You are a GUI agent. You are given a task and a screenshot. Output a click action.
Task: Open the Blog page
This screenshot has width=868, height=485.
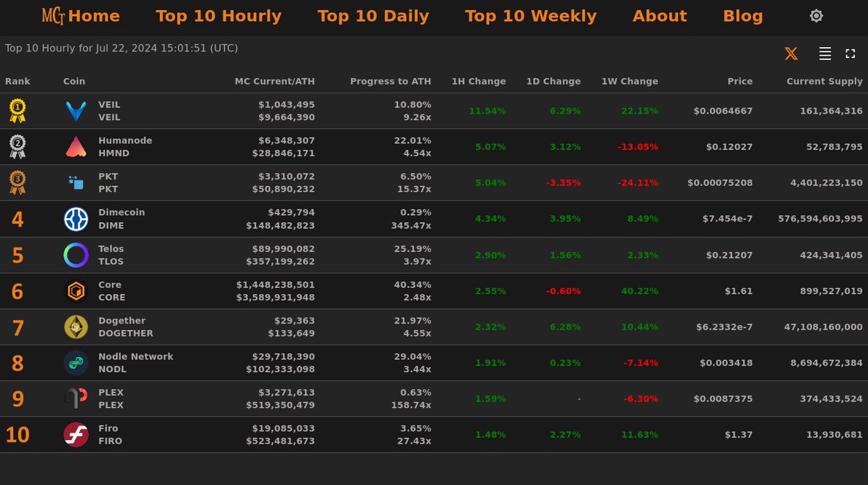743,16
